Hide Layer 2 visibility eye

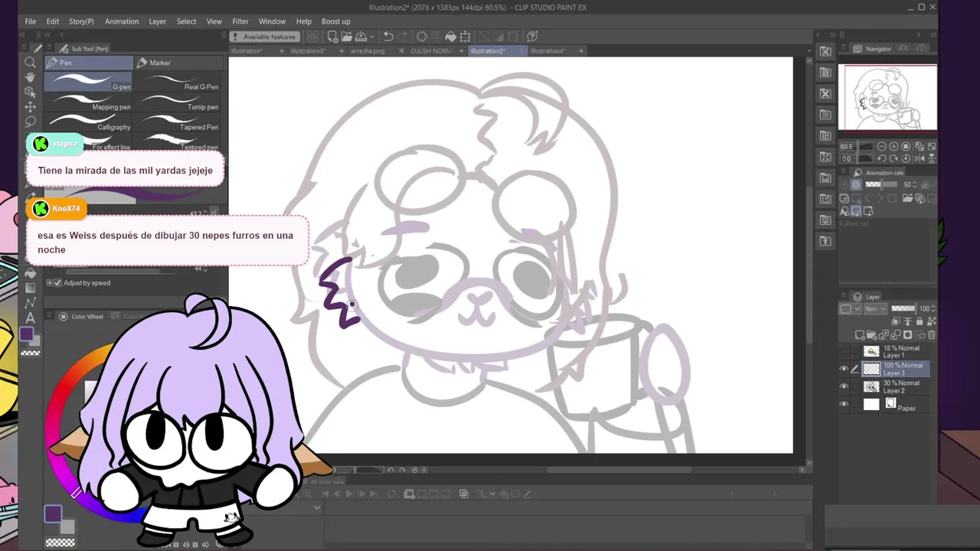pyautogui.click(x=844, y=386)
